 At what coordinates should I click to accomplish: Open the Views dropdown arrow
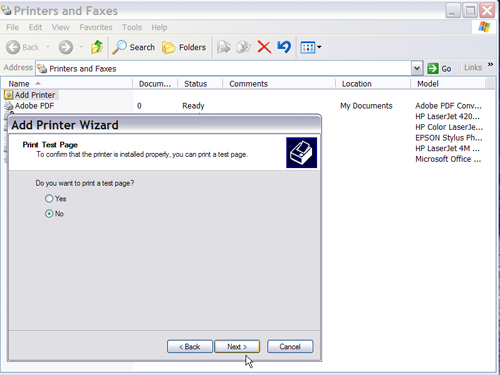[319, 47]
